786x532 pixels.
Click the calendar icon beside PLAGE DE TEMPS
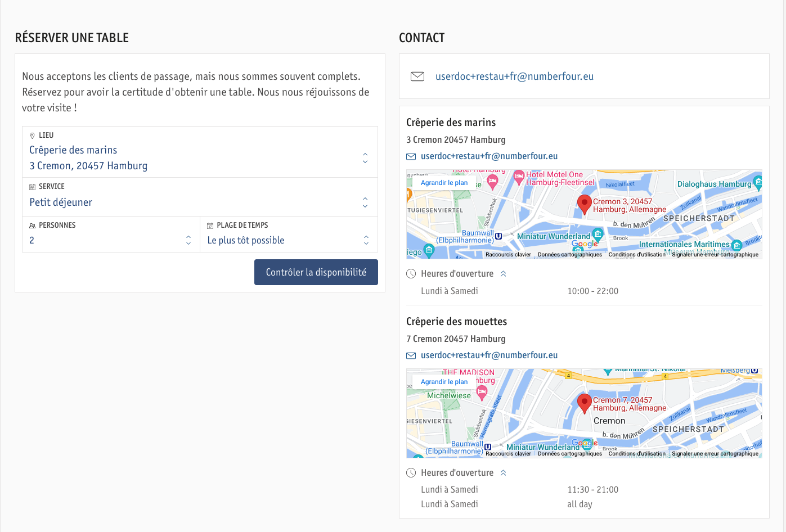(210, 226)
